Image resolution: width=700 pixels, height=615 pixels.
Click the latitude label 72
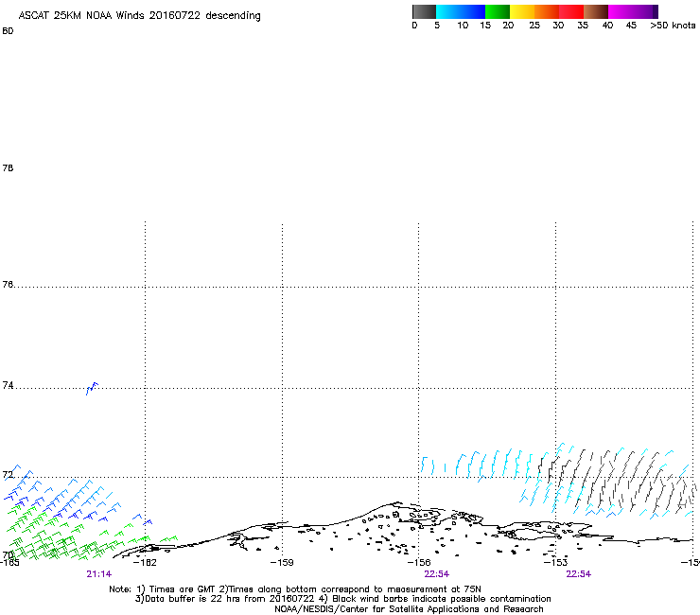click(8, 474)
